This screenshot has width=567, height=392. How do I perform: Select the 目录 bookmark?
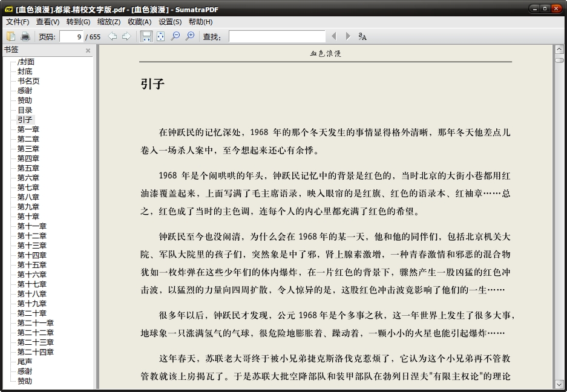click(25, 110)
